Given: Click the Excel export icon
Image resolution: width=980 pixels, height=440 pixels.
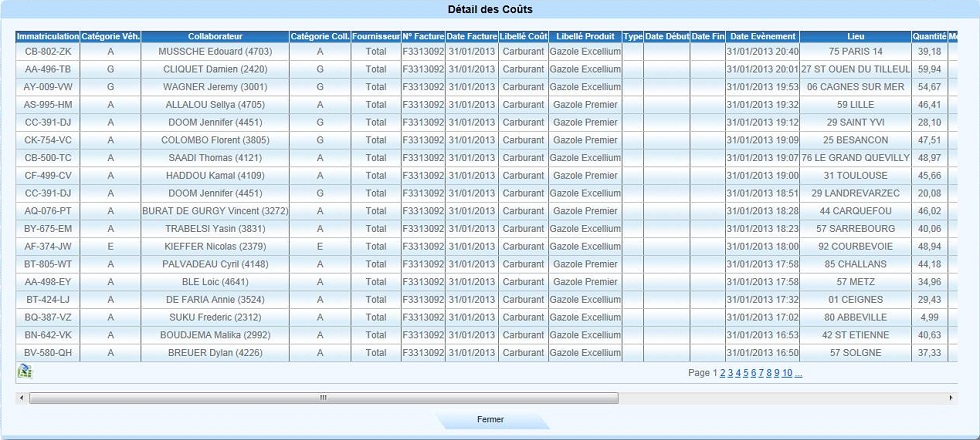Looking at the screenshot, I should click(25, 371).
